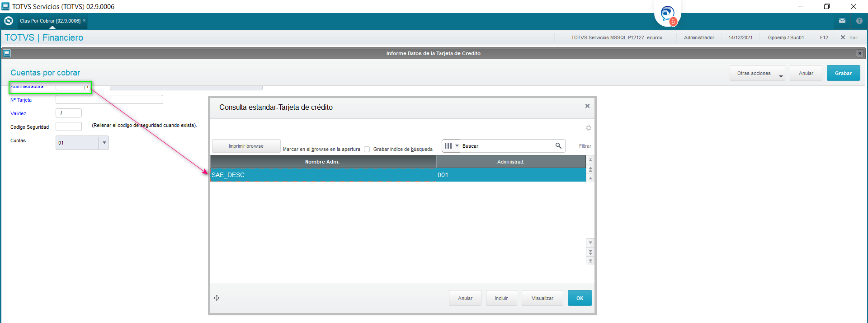Click Administrador user in header bar

pos(699,37)
